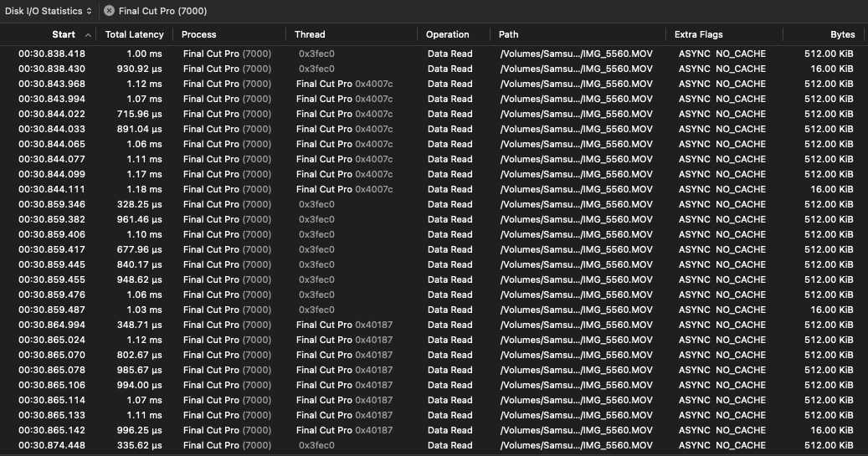Click Data Read in 00:30.865.070 row

pos(449,355)
